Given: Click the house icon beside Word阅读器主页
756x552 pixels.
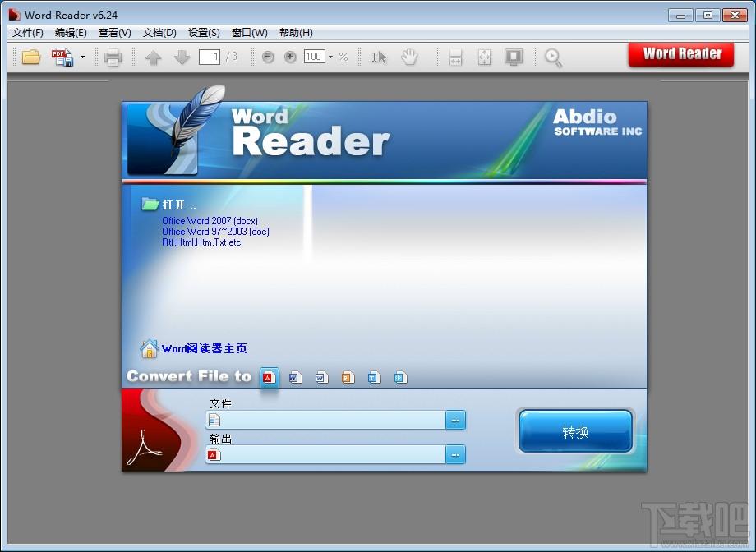Looking at the screenshot, I should tap(149, 348).
